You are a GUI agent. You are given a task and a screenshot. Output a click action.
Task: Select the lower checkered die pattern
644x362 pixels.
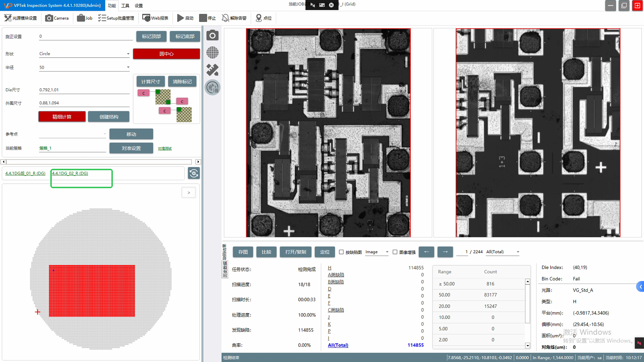click(184, 115)
